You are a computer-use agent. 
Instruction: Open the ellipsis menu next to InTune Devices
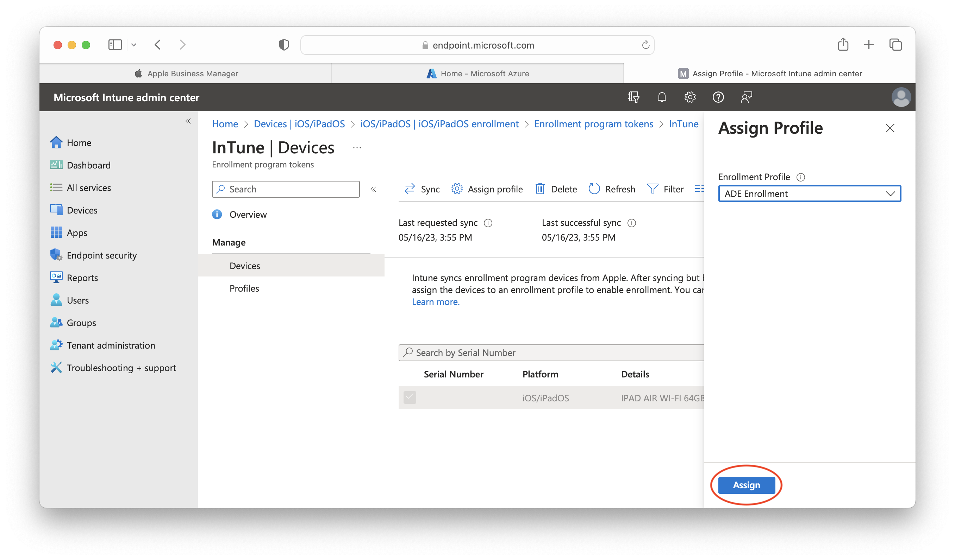pyautogui.click(x=357, y=147)
